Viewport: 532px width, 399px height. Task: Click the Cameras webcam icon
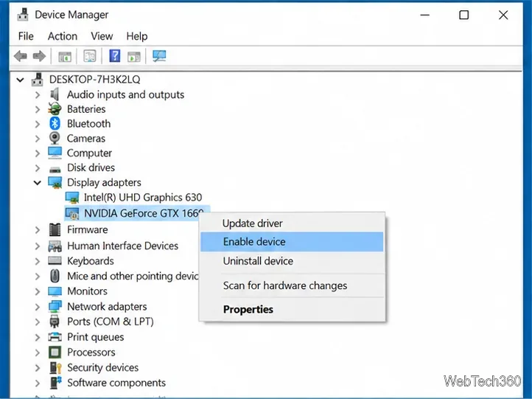(55, 138)
